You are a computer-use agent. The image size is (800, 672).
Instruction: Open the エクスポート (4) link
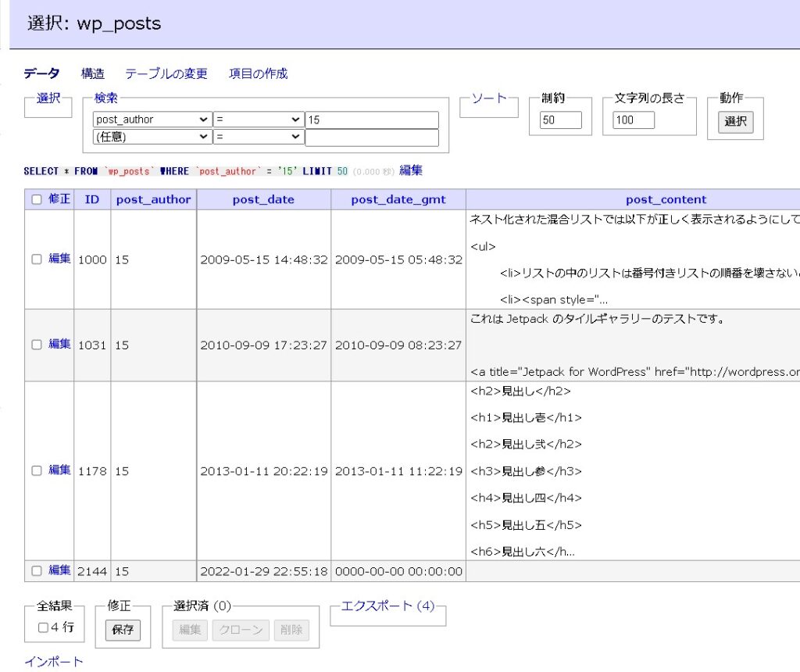tap(387, 606)
